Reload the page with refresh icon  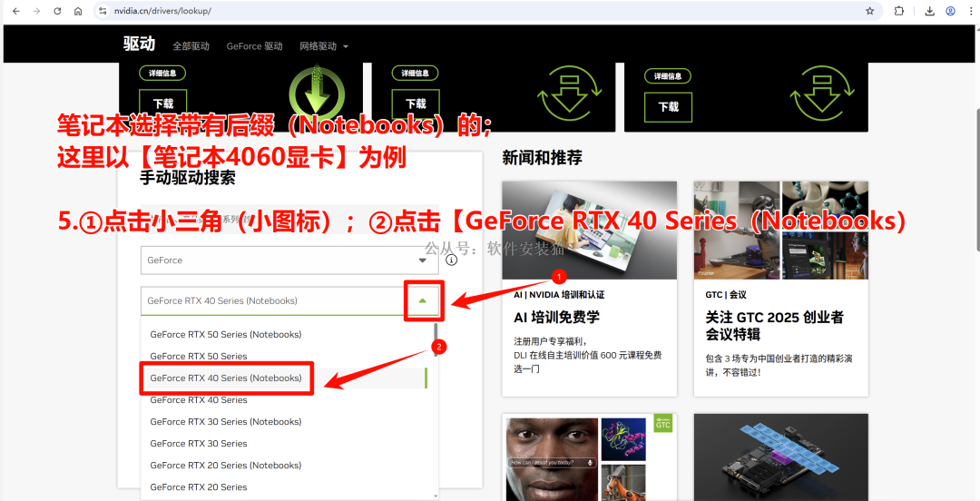point(57,11)
